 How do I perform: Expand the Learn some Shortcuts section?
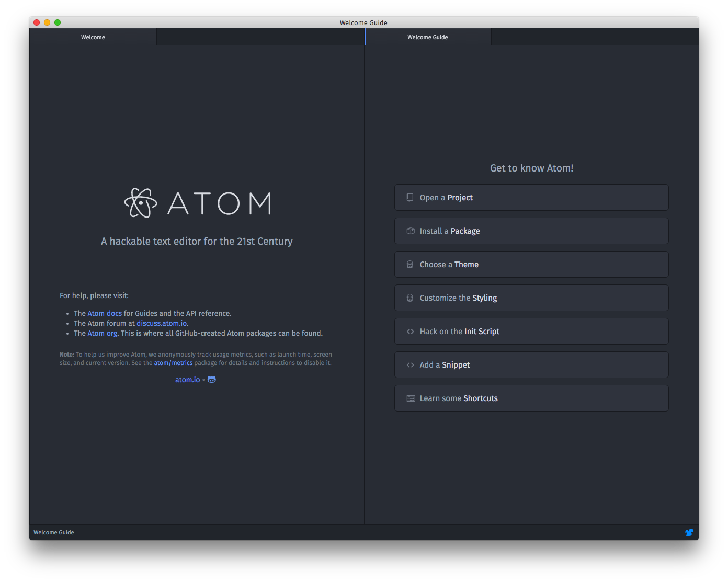[531, 398]
